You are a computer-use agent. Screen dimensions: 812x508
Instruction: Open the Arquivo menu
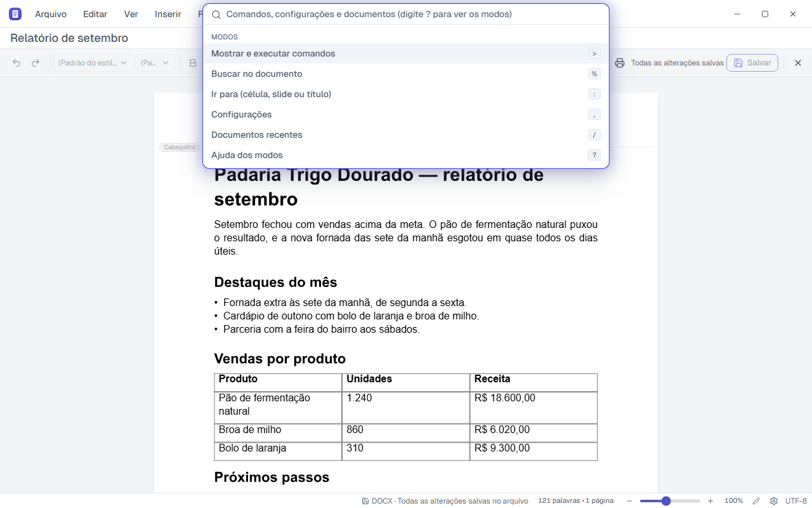[51, 14]
